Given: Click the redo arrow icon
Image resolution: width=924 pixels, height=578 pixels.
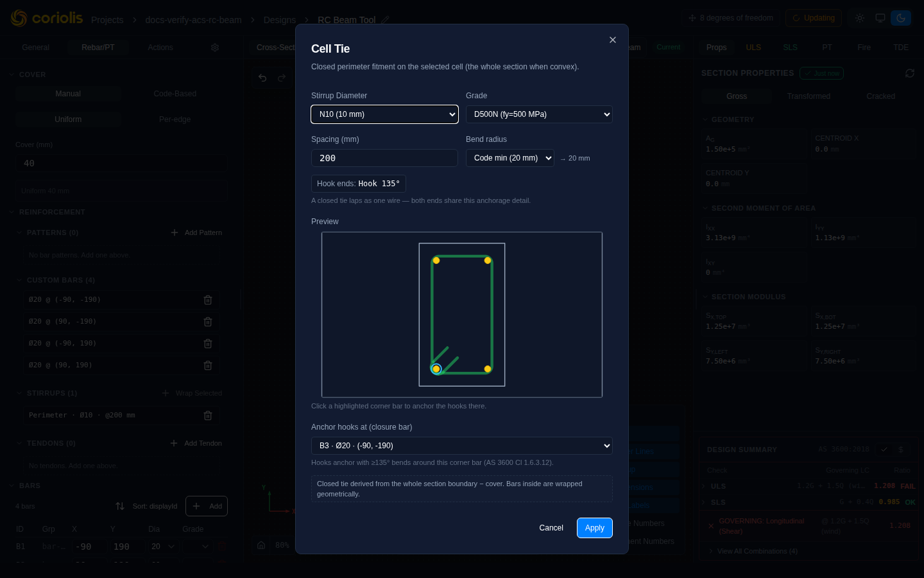Looking at the screenshot, I should point(282,78).
